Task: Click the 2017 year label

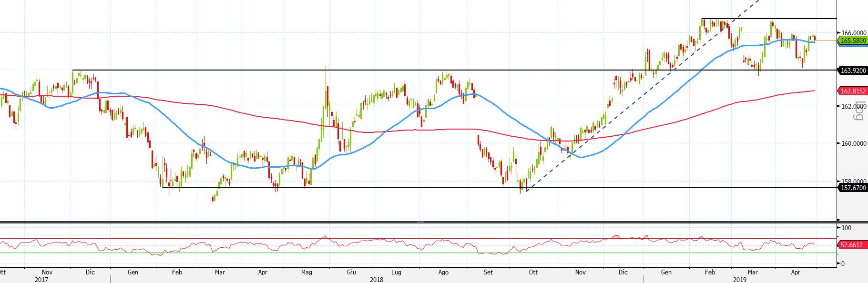Action: (41, 280)
